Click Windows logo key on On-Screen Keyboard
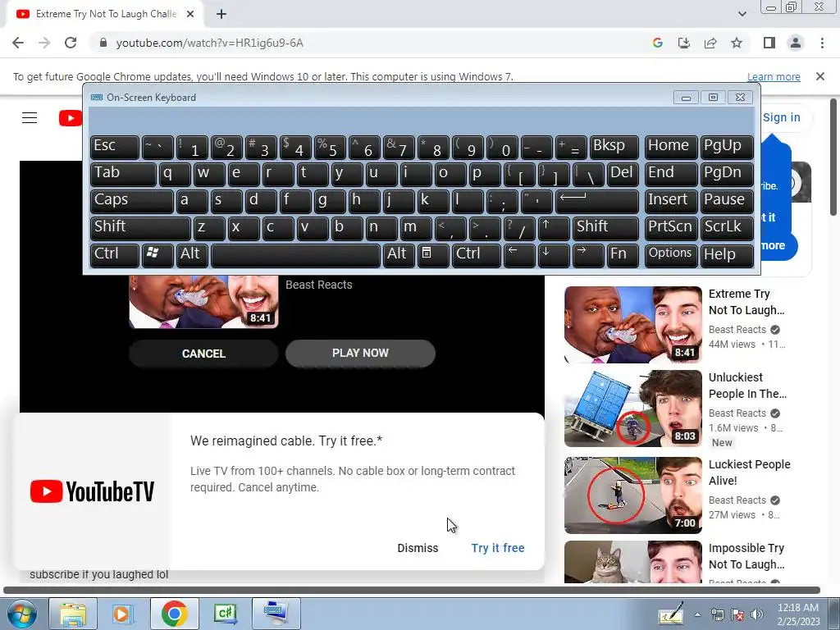Viewport: 840px width, 630px height. pos(157,255)
